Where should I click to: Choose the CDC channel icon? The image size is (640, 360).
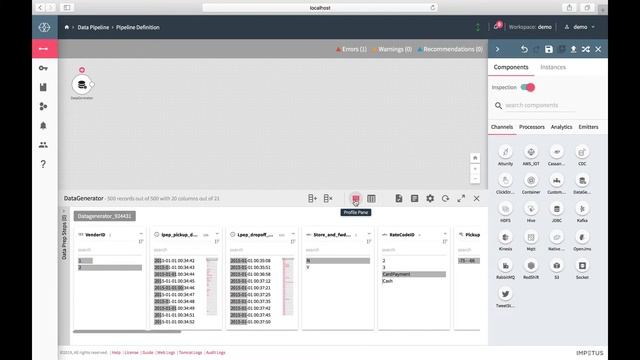582,152
